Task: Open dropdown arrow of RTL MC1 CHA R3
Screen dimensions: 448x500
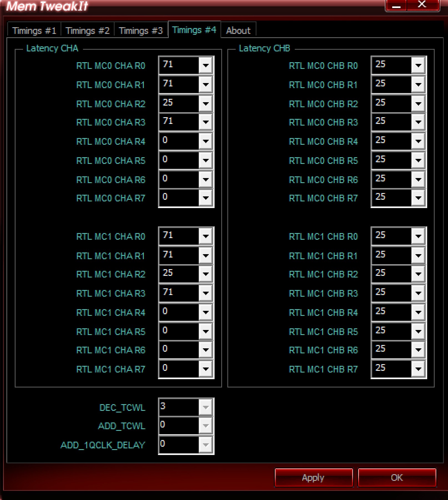Action: coord(205,293)
